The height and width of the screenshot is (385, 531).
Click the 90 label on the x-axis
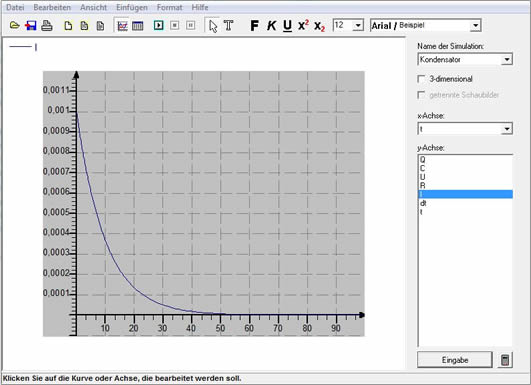point(336,328)
